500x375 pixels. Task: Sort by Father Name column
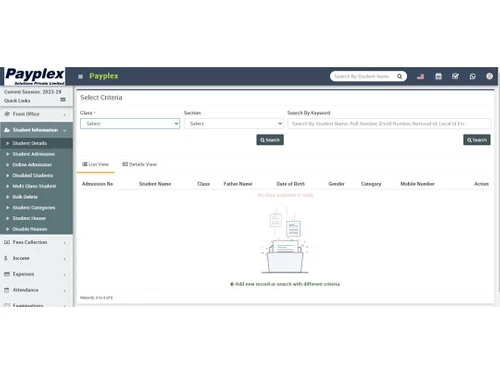pos(238,184)
